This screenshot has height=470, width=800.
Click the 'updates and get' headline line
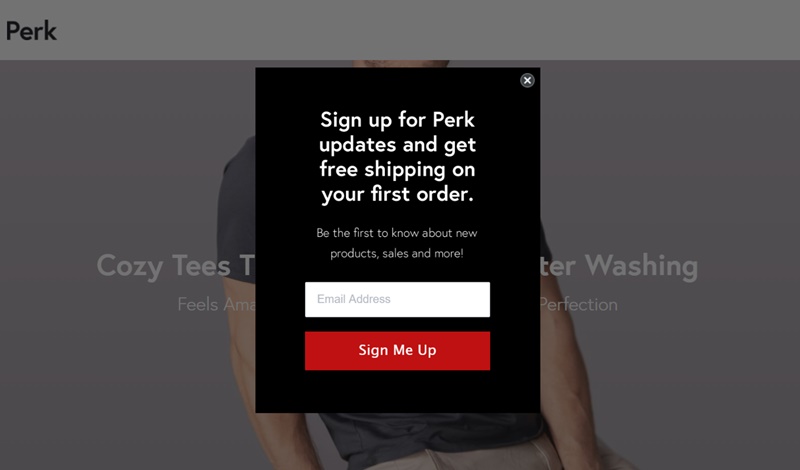(397, 145)
